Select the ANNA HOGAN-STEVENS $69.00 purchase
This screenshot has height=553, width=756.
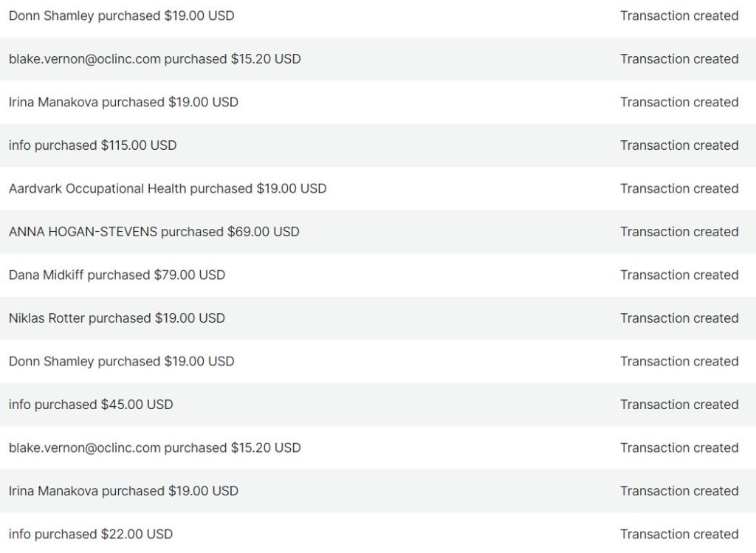tap(154, 232)
